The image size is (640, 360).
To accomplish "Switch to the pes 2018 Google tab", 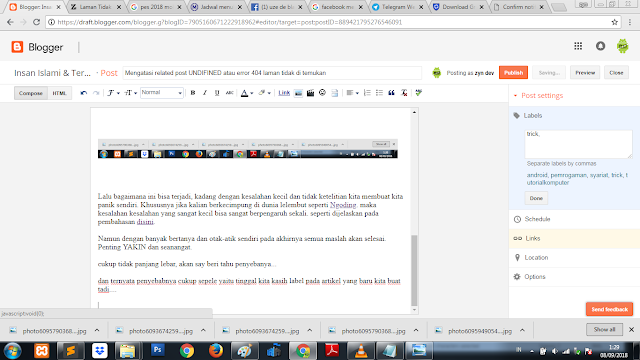I will (x=156, y=7).
